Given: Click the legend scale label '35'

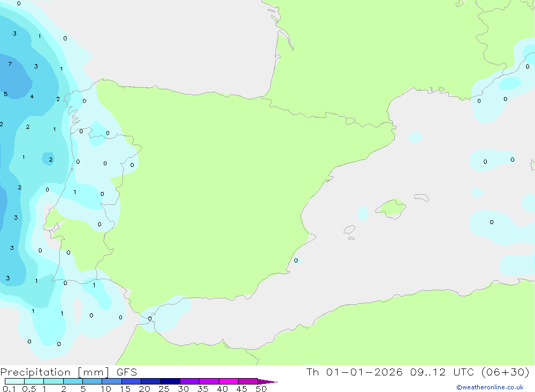Looking at the screenshot, I should tap(203, 389).
